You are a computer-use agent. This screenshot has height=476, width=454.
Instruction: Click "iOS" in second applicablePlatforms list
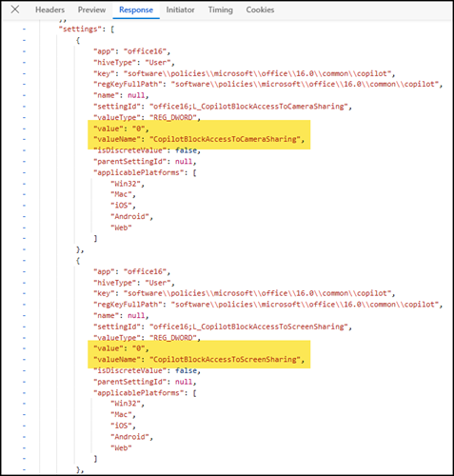[x=124, y=426]
